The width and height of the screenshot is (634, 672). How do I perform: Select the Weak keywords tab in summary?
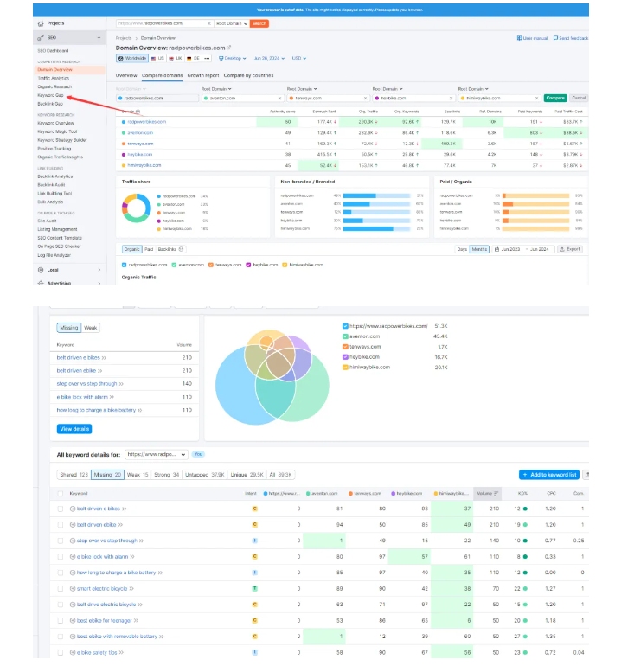(91, 328)
